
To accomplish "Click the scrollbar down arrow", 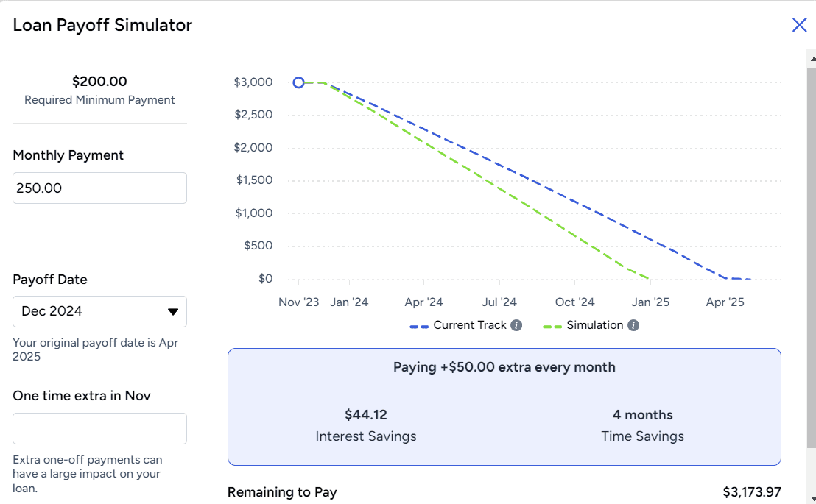I will tap(812, 500).
